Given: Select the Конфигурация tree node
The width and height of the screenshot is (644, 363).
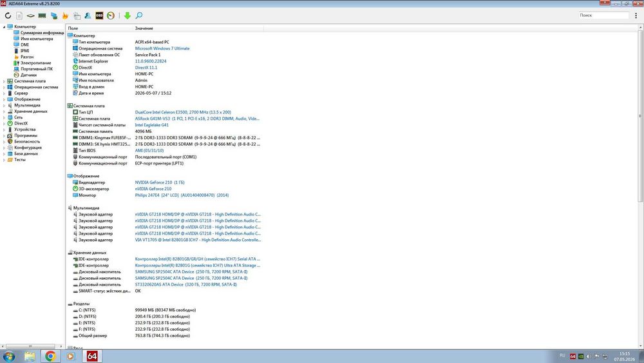Looking at the screenshot, I should pyautogui.click(x=28, y=148).
